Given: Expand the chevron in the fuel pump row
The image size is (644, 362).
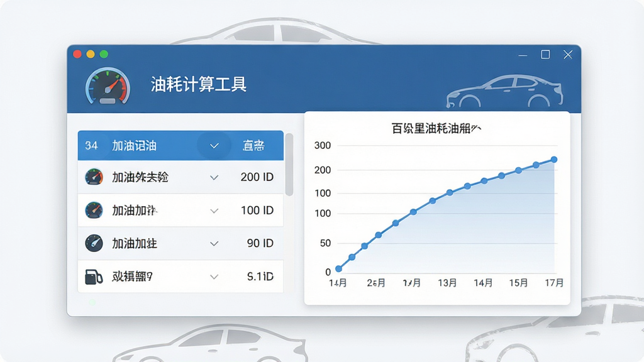Looking at the screenshot, I should coord(214,277).
